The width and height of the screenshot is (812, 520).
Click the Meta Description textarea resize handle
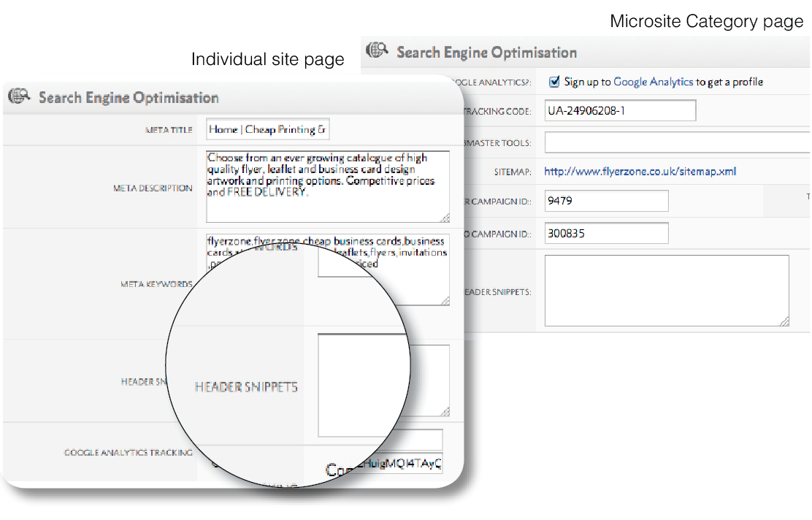445,218
